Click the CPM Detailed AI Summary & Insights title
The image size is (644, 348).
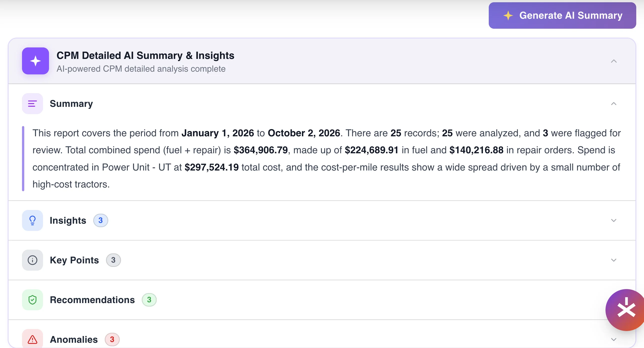145,55
